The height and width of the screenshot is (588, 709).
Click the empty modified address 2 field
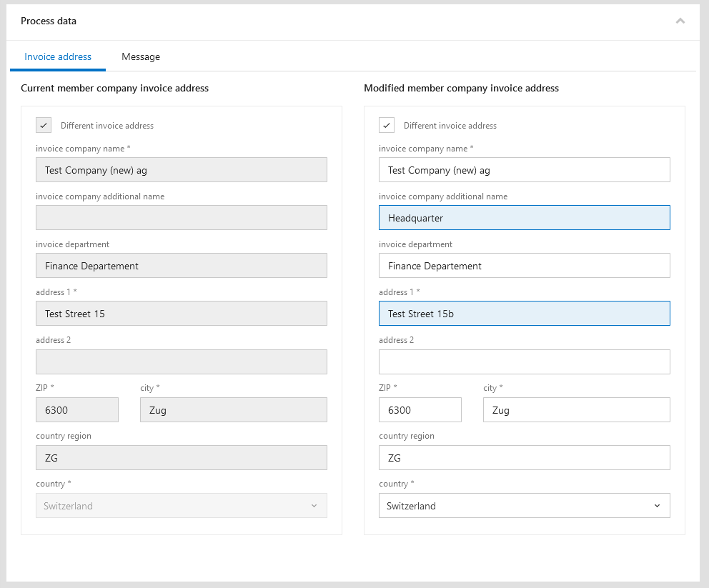pyautogui.click(x=524, y=362)
